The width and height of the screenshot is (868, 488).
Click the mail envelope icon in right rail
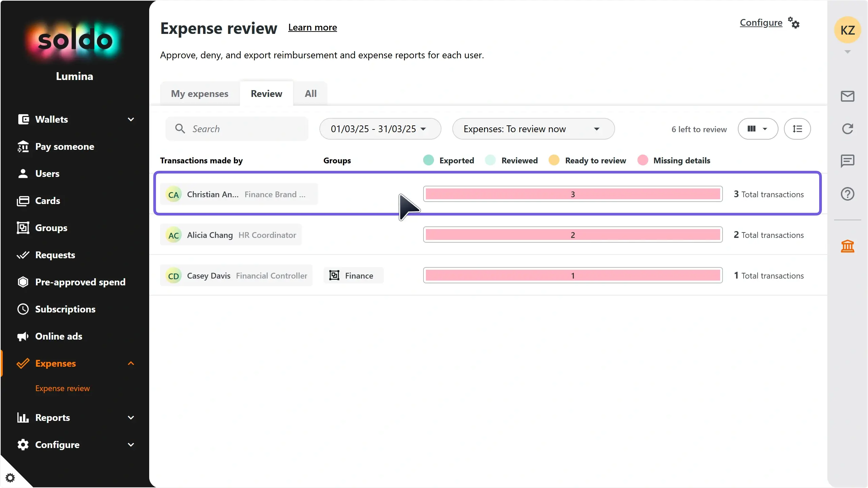[x=847, y=96]
